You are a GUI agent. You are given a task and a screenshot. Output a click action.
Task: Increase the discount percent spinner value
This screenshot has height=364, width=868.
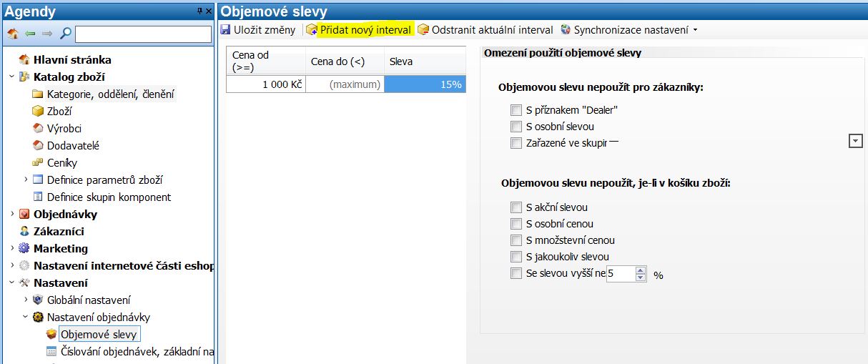[641, 270]
